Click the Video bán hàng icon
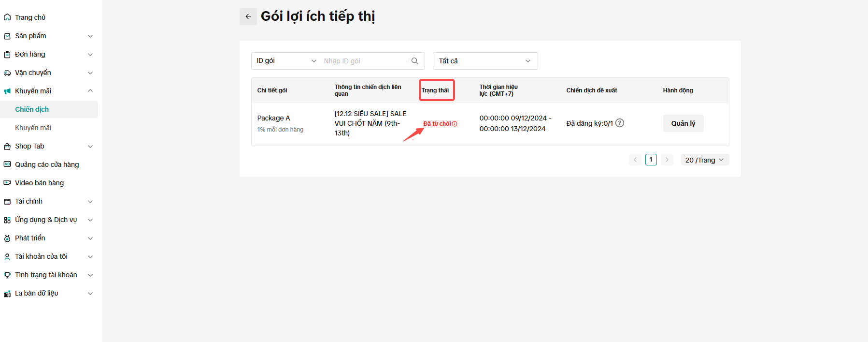The image size is (868, 342). coord(7,183)
